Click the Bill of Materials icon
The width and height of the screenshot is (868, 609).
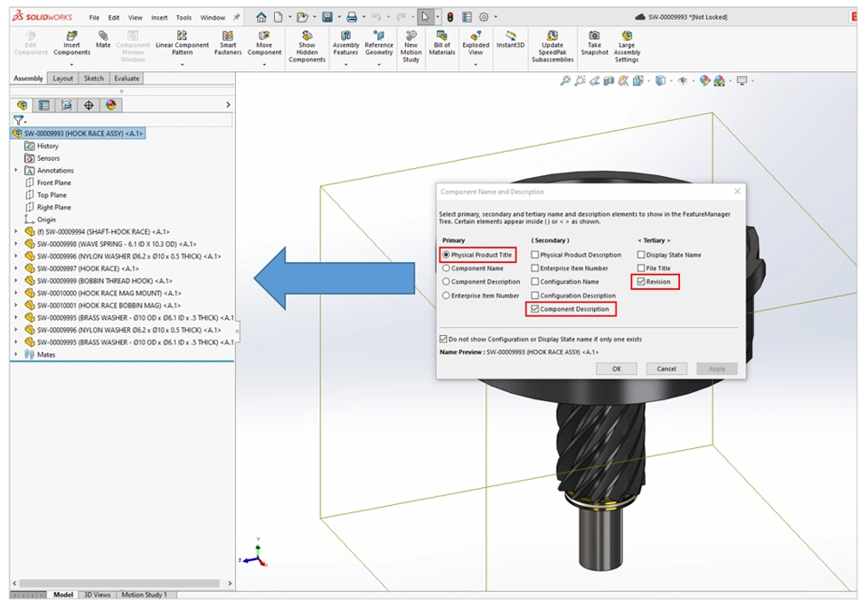click(442, 36)
